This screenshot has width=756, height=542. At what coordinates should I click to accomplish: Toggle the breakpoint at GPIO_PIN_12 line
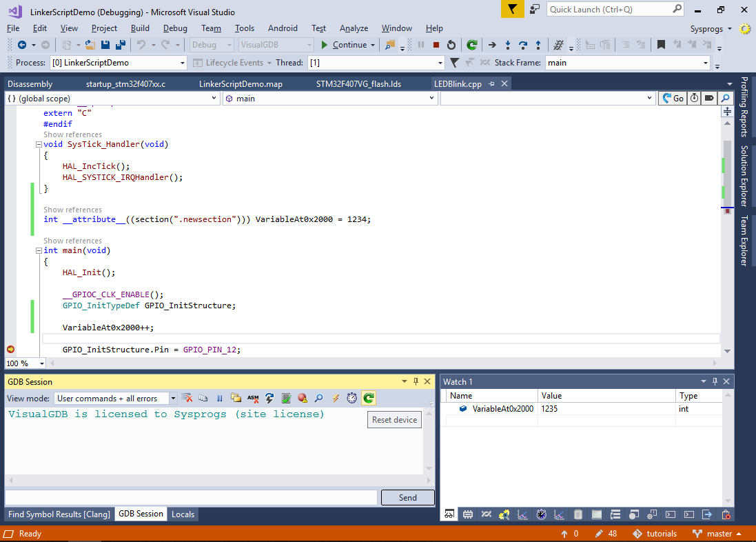click(x=10, y=350)
